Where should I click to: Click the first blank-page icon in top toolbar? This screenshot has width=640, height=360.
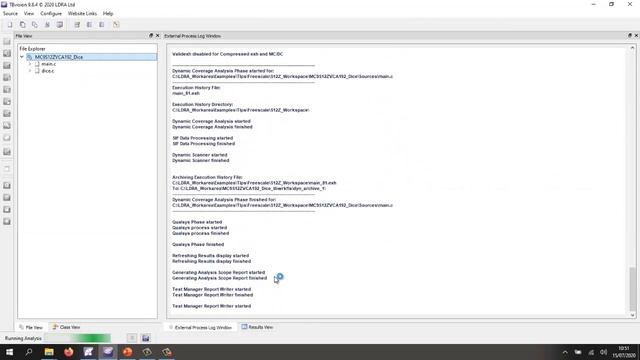(10, 24)
